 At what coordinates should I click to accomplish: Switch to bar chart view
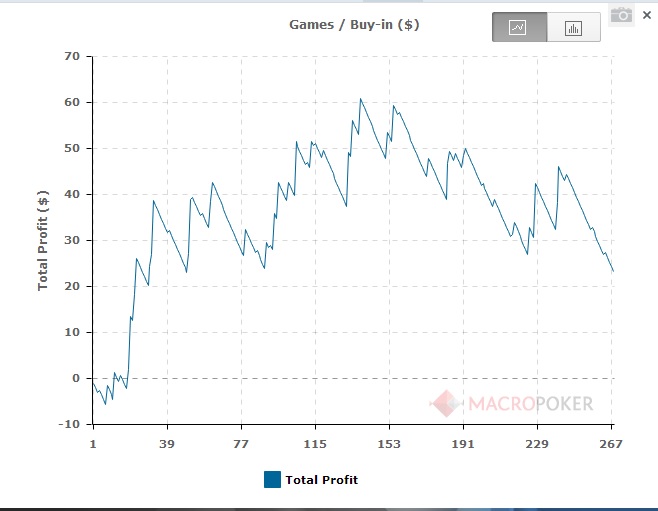pos(574,27)
